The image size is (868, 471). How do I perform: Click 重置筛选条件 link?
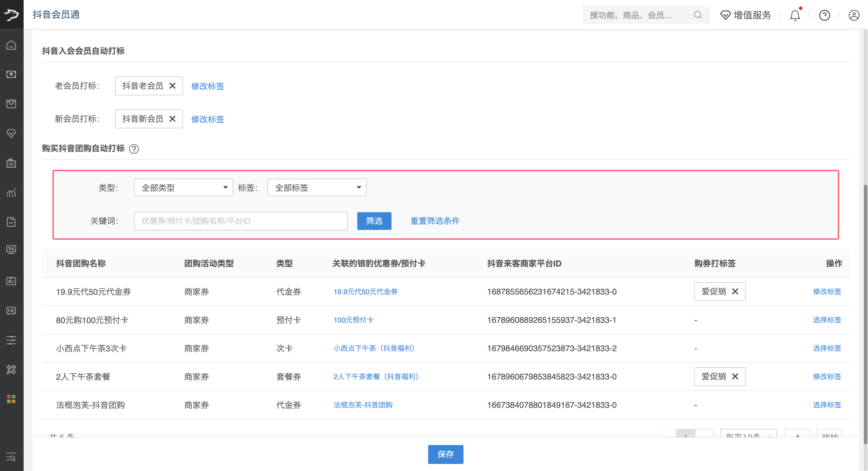[x=435, y=221]
